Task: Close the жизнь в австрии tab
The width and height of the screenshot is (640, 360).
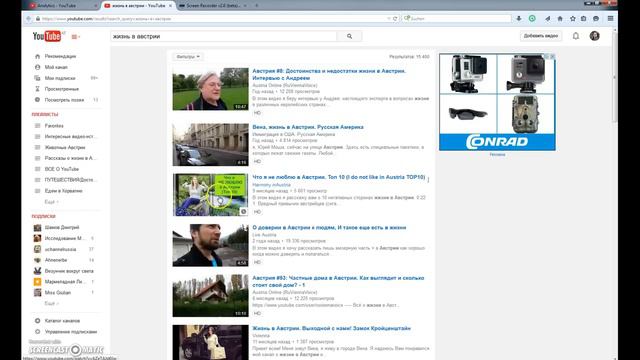Action: (171, 6)
